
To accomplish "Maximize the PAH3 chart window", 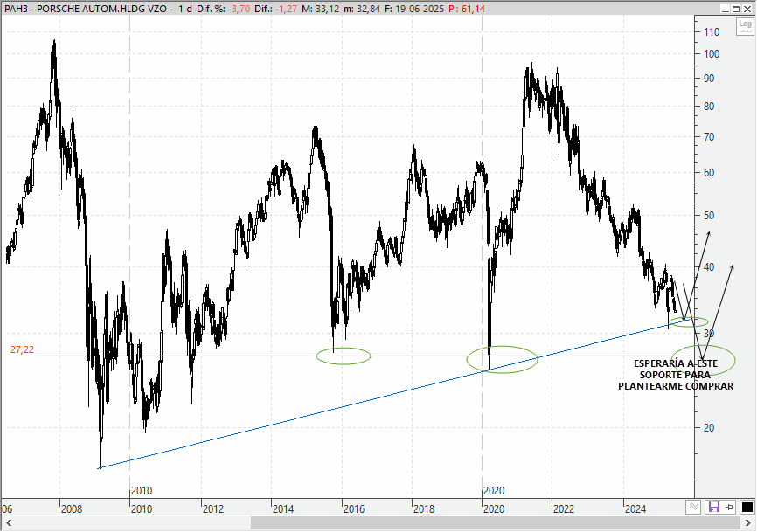I will [x=736, y=9].
